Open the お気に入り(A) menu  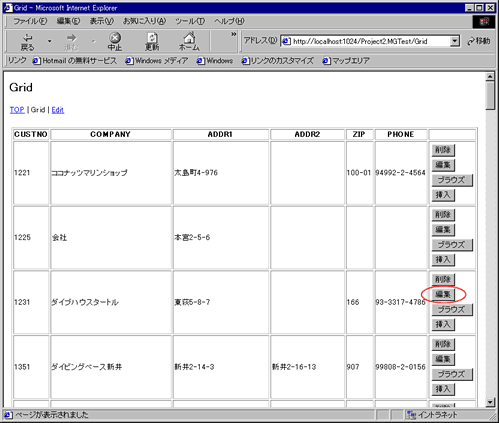(x=144, y=21)
